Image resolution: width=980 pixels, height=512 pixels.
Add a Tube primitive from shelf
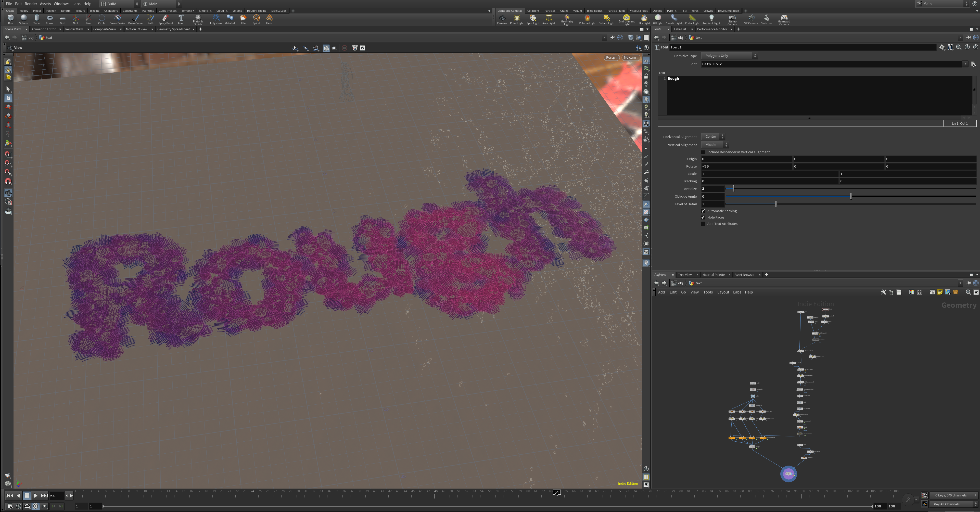tap(36, 19)
